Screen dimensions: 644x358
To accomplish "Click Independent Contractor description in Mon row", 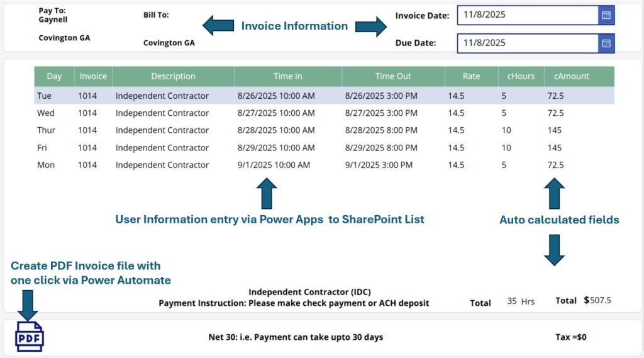I will pyautogui.click(x=162, y=165).
